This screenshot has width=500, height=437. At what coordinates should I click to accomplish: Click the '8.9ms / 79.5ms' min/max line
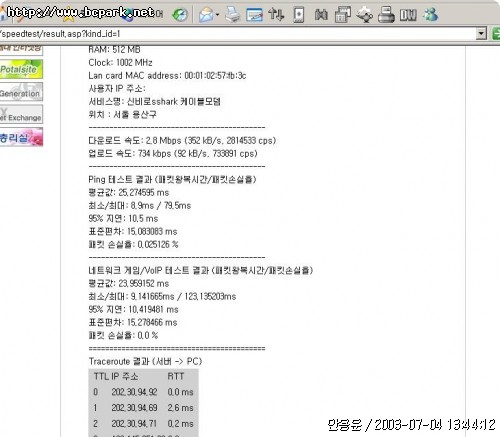(140, 206)
